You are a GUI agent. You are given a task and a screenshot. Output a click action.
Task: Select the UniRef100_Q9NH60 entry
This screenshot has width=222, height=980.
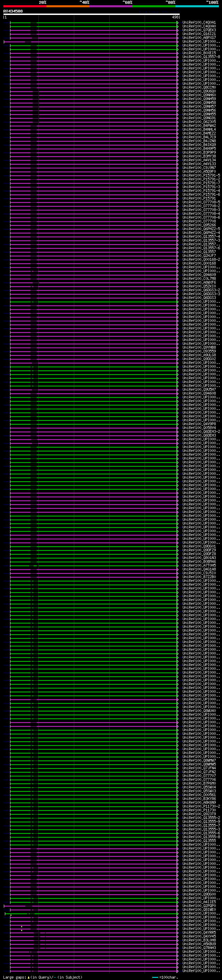point(199,95)
